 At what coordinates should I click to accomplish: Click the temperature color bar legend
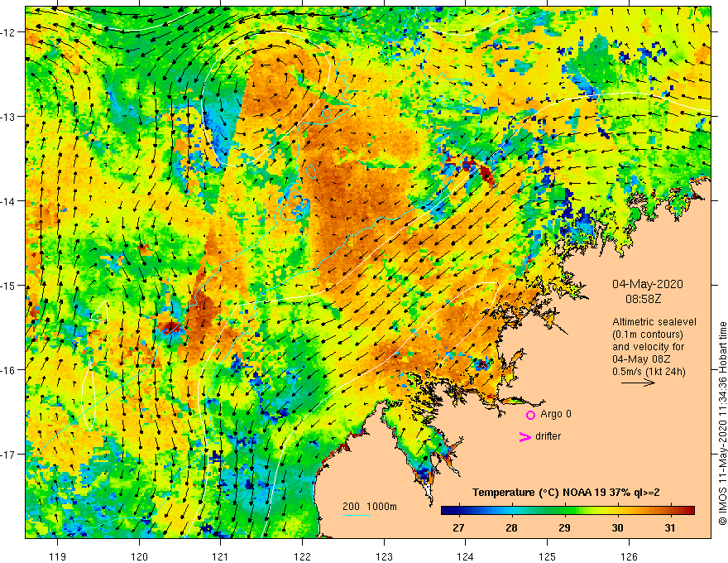click(568, 511)
